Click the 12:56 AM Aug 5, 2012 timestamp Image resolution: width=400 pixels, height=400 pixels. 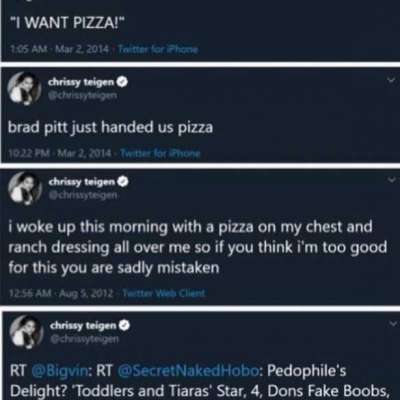pos(62,293)
